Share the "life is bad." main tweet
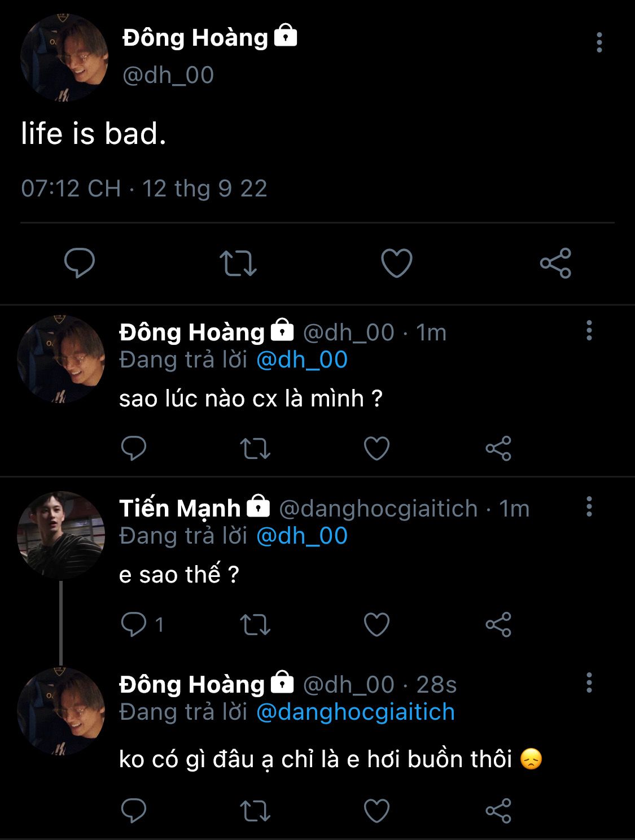 tap(555, 263)
